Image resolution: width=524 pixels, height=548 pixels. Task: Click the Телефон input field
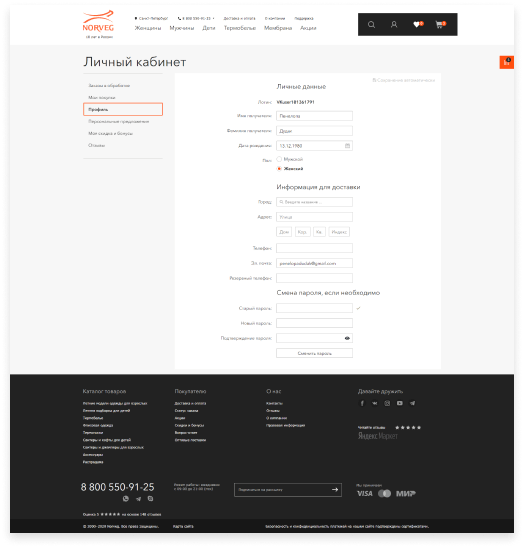[x=314, y=248]
